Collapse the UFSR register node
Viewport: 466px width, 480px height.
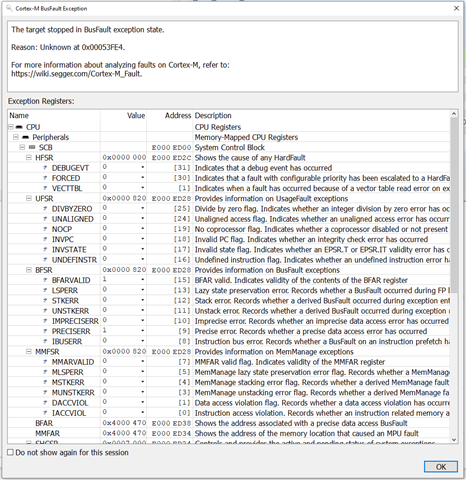[29, 198]
